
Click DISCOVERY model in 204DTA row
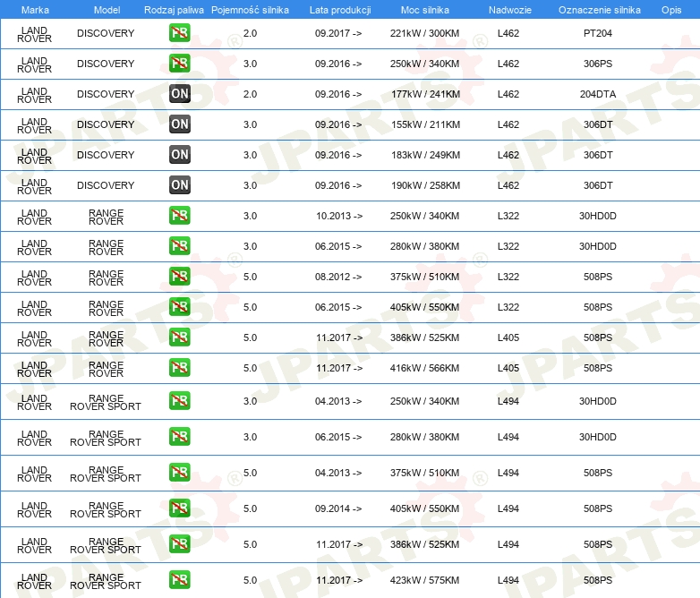click(x=106, y=94)
